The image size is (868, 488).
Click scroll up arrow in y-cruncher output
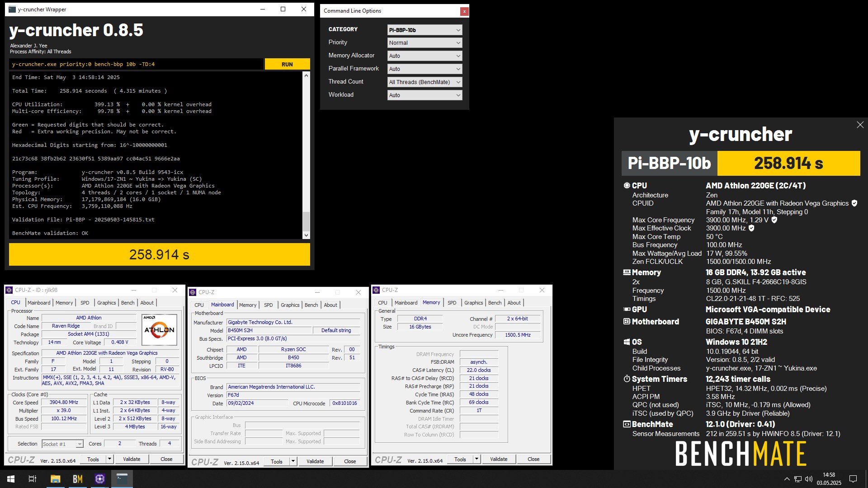(306, 75)
